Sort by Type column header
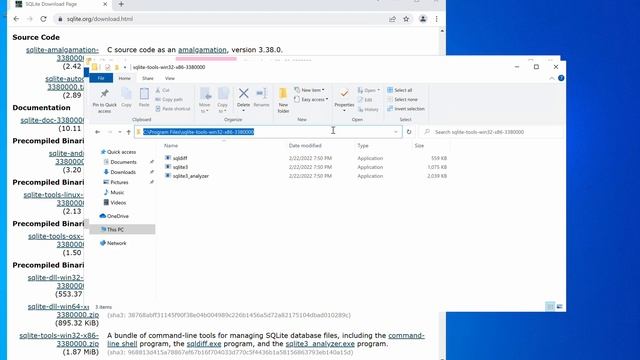 click(x=363, y=146)
